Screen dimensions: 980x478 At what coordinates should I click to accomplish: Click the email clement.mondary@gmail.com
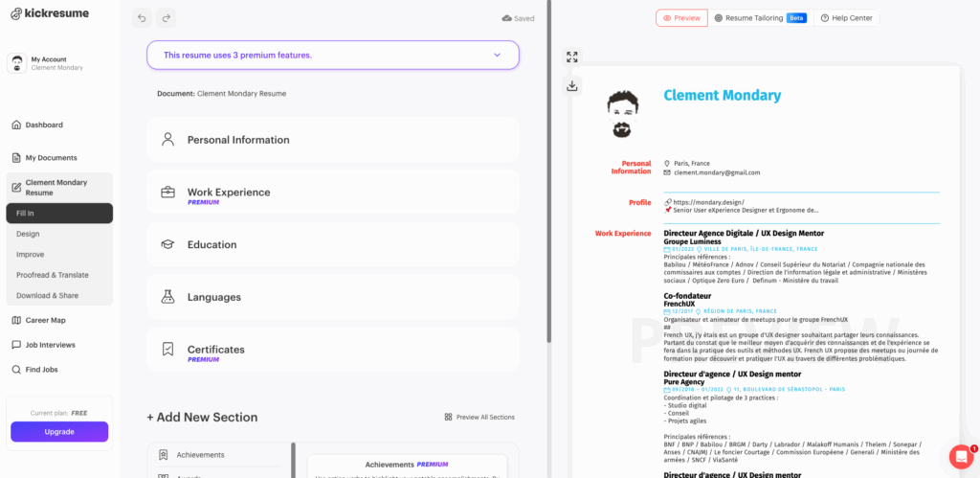pos(717,172)
